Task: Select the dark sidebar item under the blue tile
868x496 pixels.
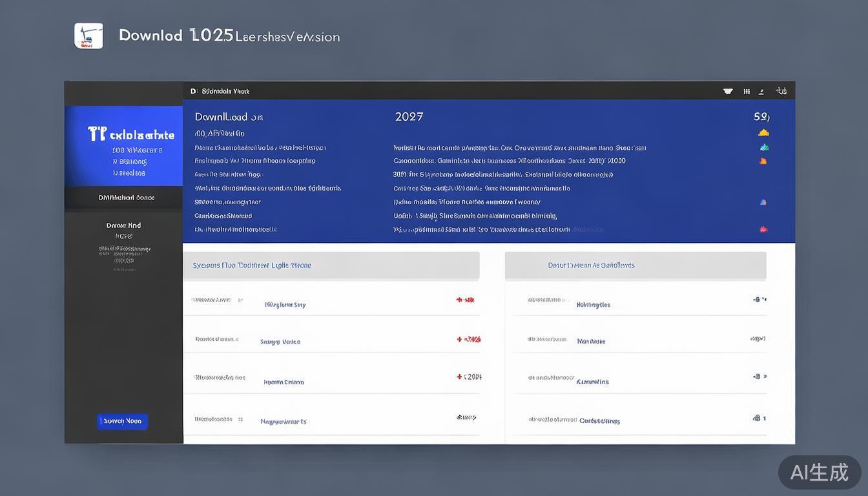Action: (124, 198)
